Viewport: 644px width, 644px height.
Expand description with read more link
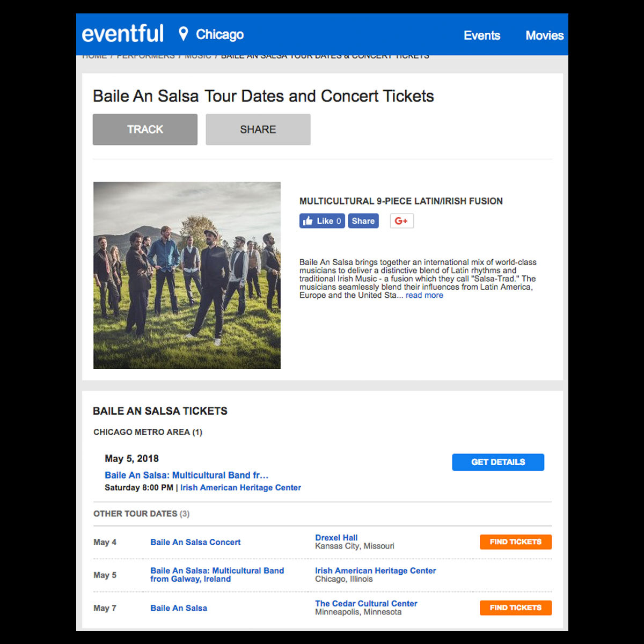tap(425, 295)
